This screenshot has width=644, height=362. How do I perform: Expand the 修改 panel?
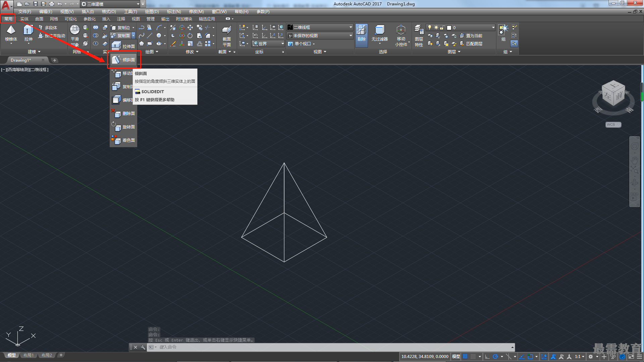point(192,52)
